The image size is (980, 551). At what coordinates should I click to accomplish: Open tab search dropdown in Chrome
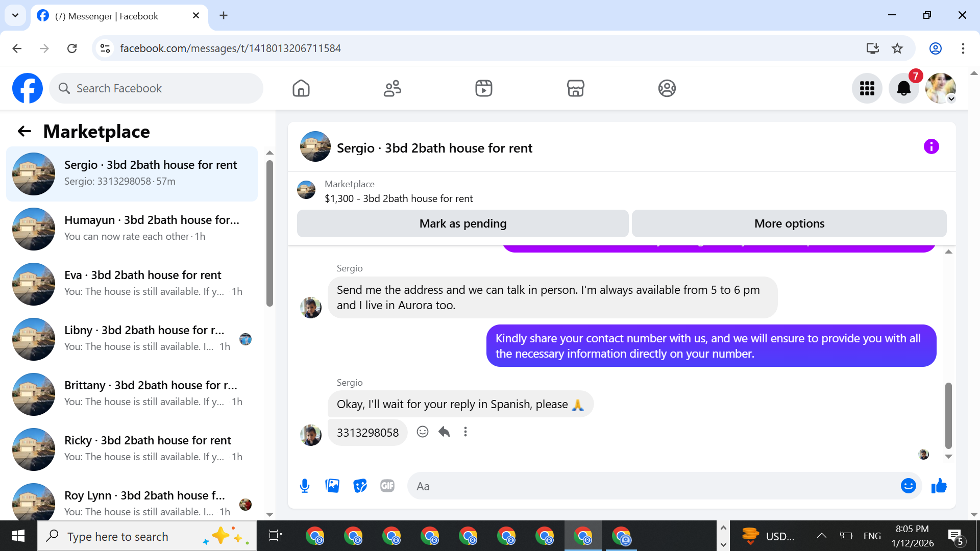pos(15,15)
